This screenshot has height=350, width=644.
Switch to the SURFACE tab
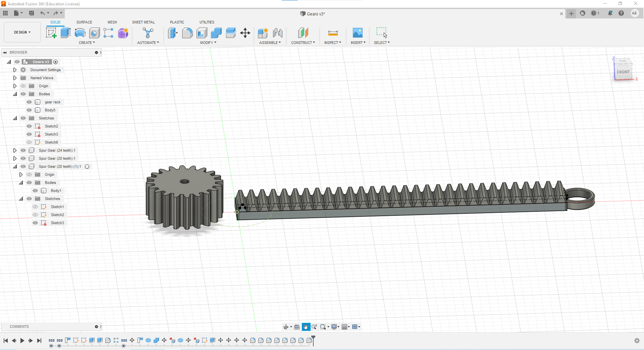coord(84,22)
